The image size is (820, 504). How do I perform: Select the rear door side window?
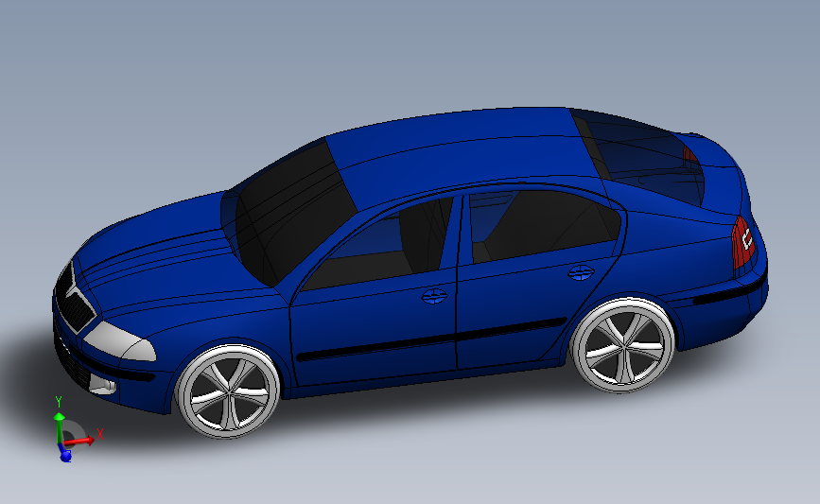544,225
